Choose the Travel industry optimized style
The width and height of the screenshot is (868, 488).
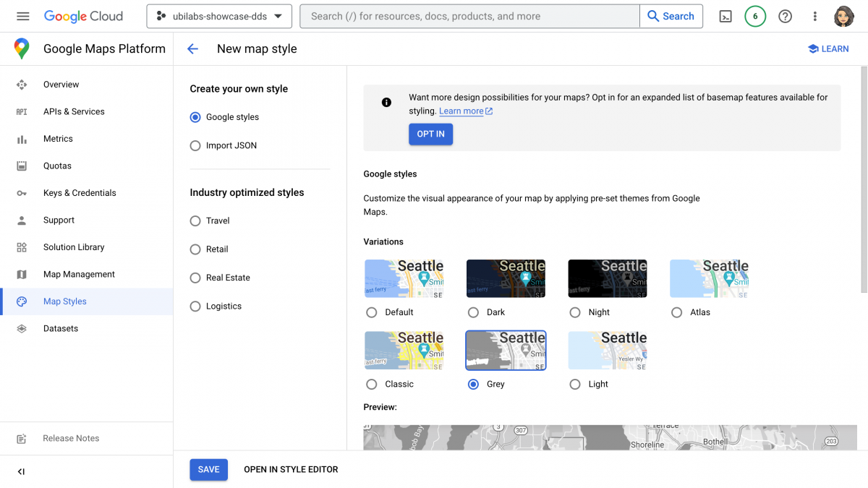click(x=195, y=221)
